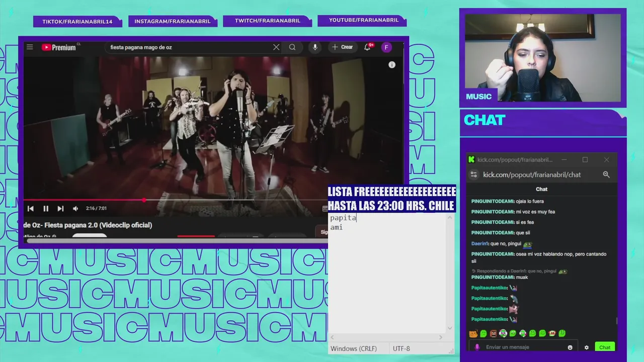
Task: Click the INSTAGRAM/FRARIANABRIL banner label
Action: (173, 22)
